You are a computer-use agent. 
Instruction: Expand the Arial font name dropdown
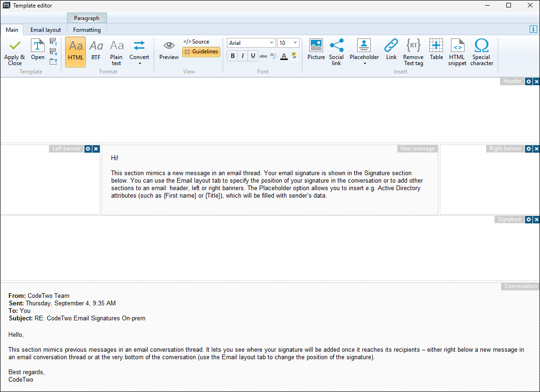point(271,43)
